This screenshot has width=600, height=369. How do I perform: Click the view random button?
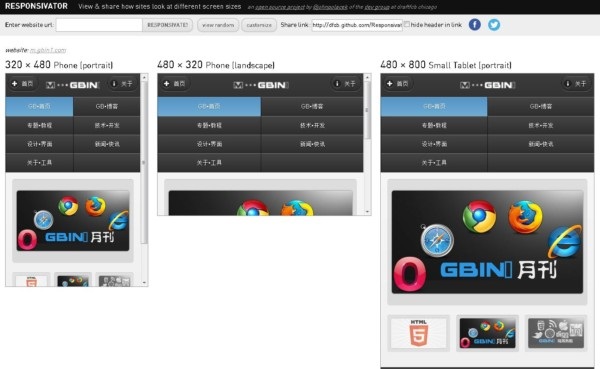pyautogui.click(x=218, y=25)
